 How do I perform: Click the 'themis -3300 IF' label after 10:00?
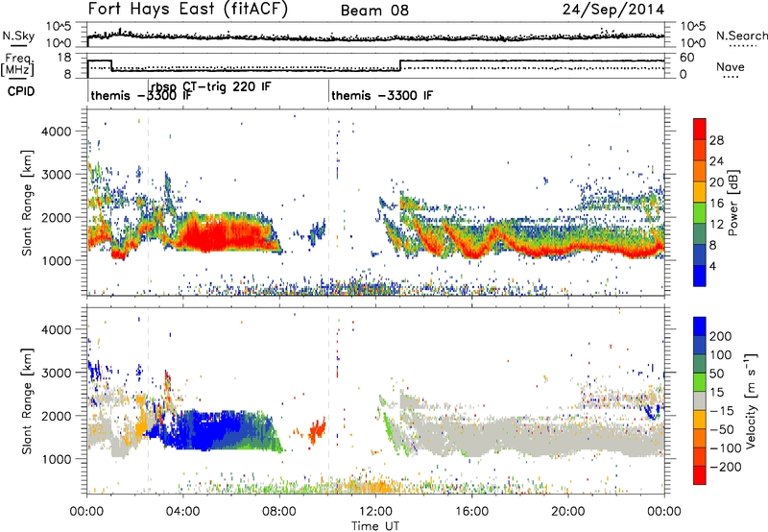pos(382,95)
